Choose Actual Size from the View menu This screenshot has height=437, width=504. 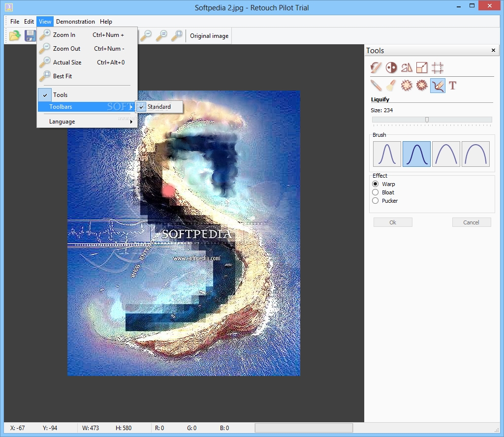87,62
